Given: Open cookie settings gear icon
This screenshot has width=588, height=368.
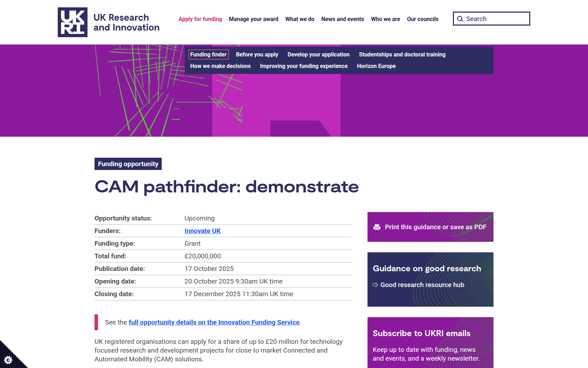Looking at the screenshot, I should [x=8, y=360].
